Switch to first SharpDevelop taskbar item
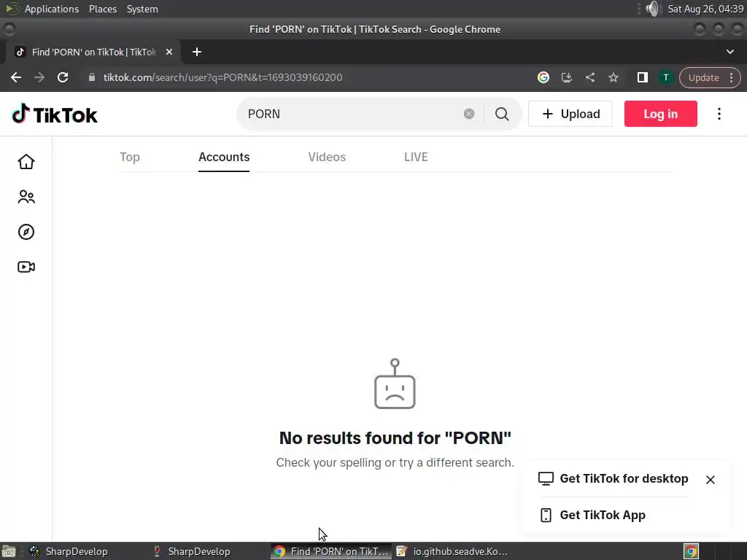The width and height of the screenshot is (747, 560). pyautogui.click(x=68, y=551)
